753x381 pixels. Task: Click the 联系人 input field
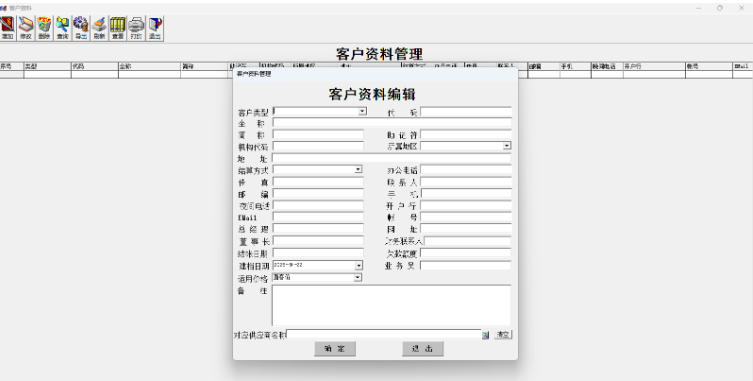point(466,182)
